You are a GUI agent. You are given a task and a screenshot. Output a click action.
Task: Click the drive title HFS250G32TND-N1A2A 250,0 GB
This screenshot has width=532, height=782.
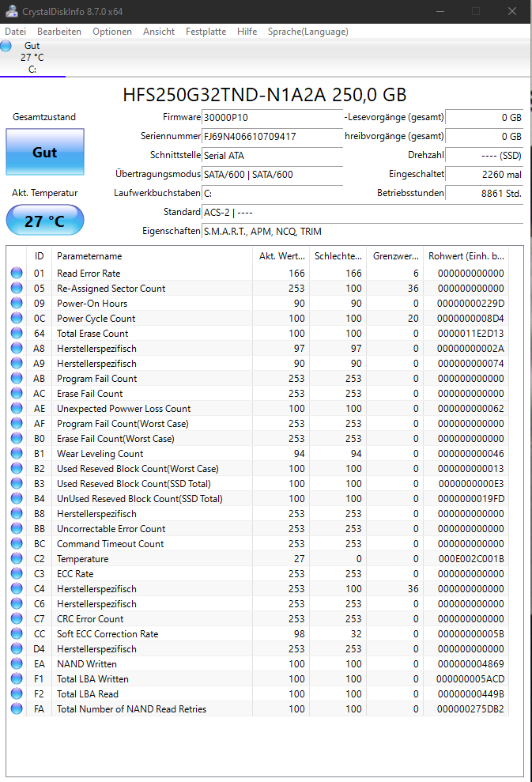pos(265,95)
